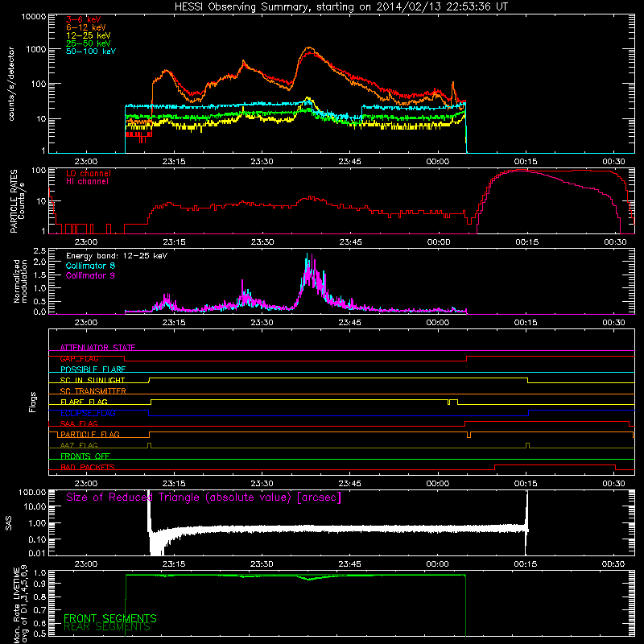
Task: Click the Energy band: 12-25 keV label
Action: click(x=117, y=256)
